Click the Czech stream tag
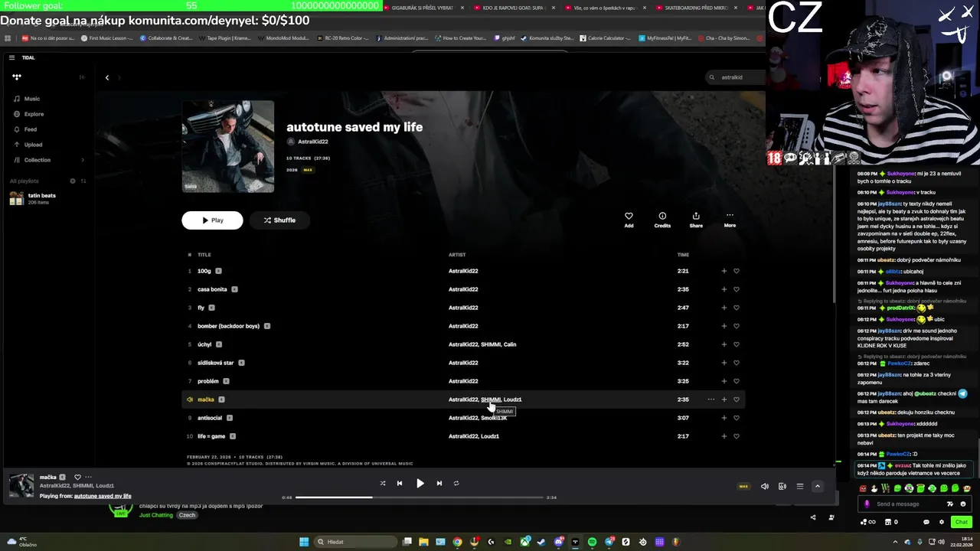 click(187, 515)
